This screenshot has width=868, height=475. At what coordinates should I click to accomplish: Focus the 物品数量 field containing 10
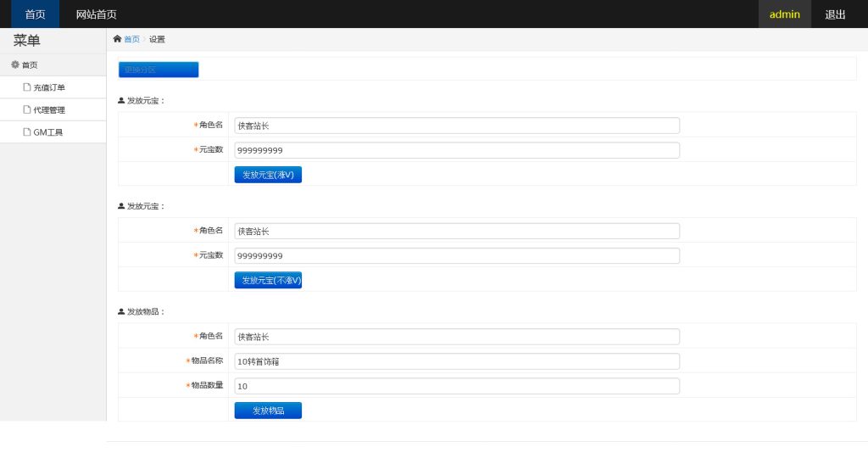(x=457, y=386)
